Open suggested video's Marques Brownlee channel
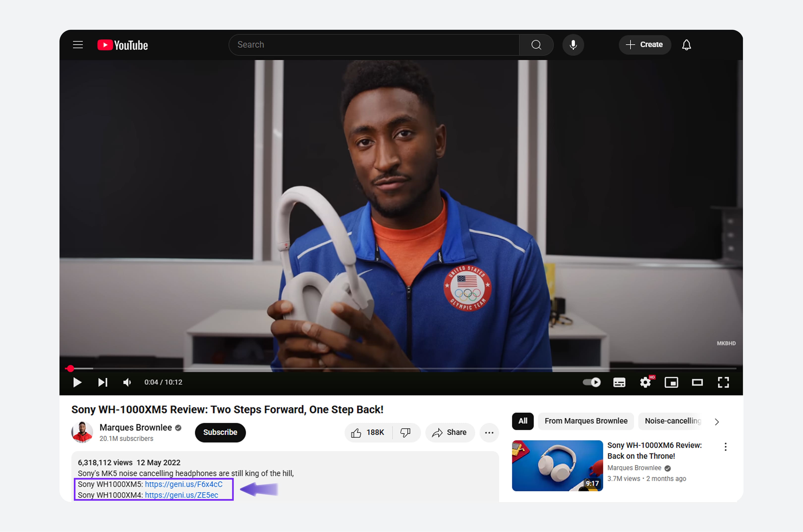Image resolution: width=803 pixels, height=532 pixels. 634,468
